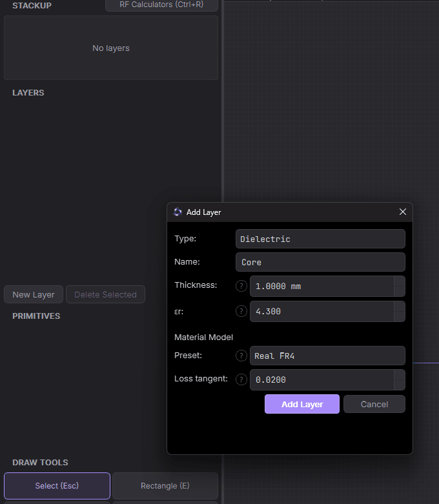This screenshot has width=439, height=504.
Task: Click the Loss tangent stepper arrows
Action: coord(400,379)
